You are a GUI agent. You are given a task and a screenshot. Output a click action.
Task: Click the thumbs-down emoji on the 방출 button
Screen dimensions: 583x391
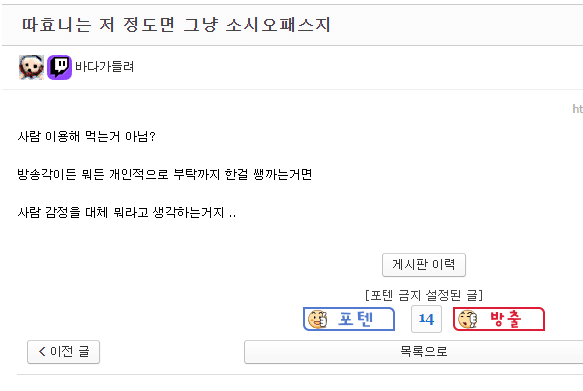coord(467,319)
